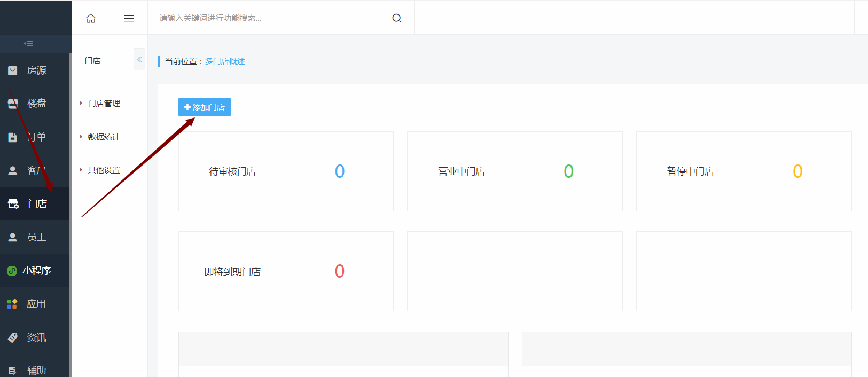Click the home icon in top bar
Image resolution: width=868 pixels, height=377 pixels.
(91, 18)
